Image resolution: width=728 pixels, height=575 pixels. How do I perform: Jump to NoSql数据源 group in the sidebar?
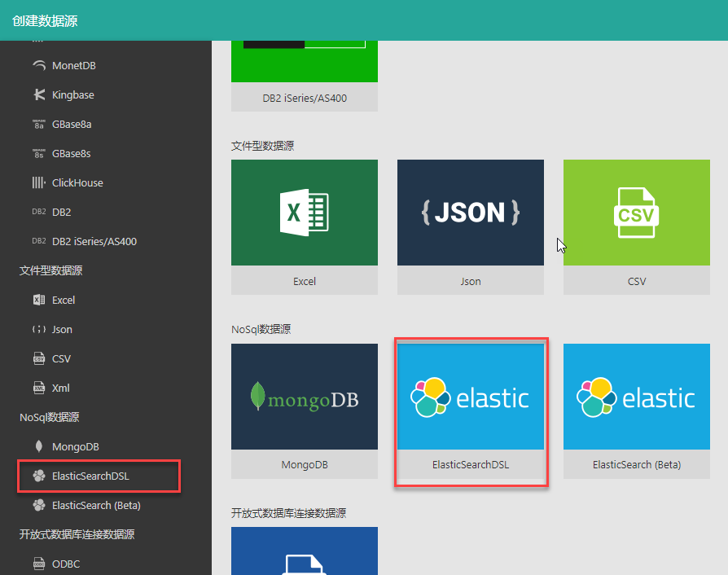point(49,417)
